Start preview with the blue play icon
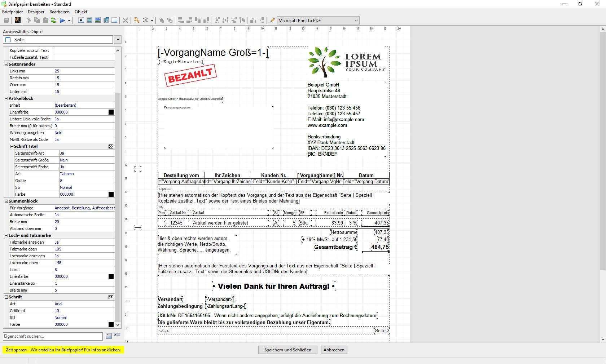The width and height of the screenshot is (606, 364). (x=62, y=20)
